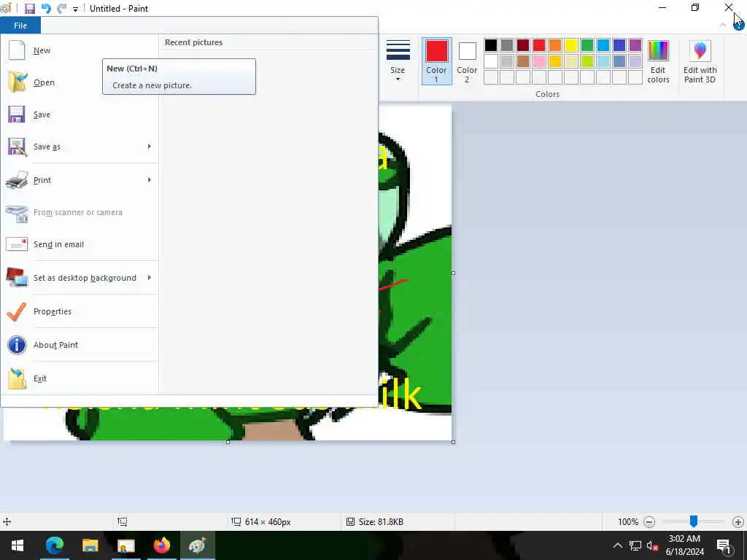
Task: Expand Set as desktop background submenu arrow
Action: click(149, 277)
